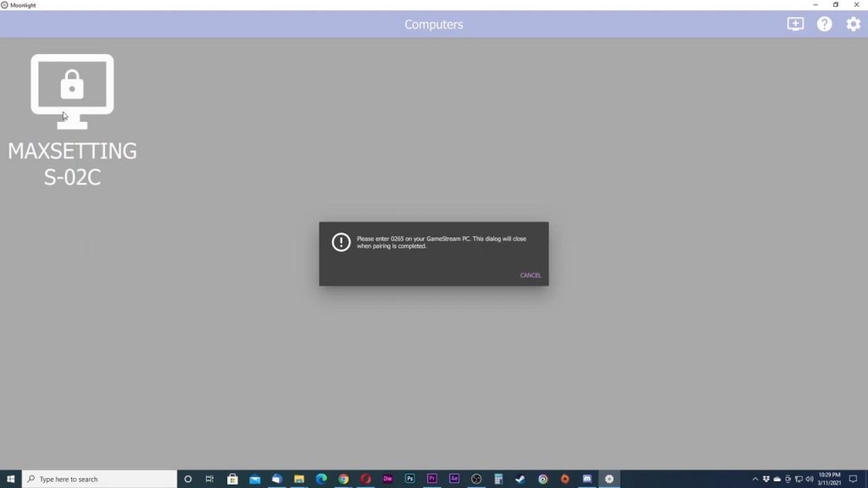Open Steam from the taskbar
The width and height of the screenshot is (868, 488).
pos(520,479)
